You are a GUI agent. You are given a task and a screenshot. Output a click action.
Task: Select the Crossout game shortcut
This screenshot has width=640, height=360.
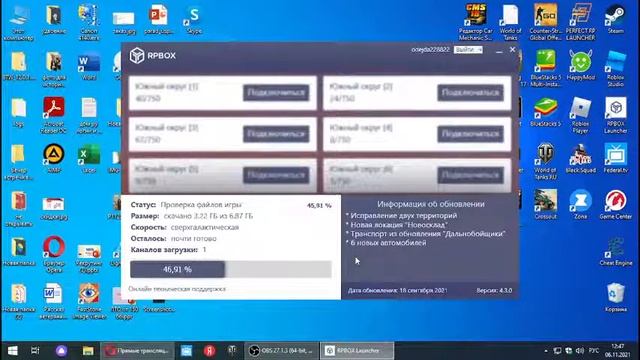tap(546, 205)
